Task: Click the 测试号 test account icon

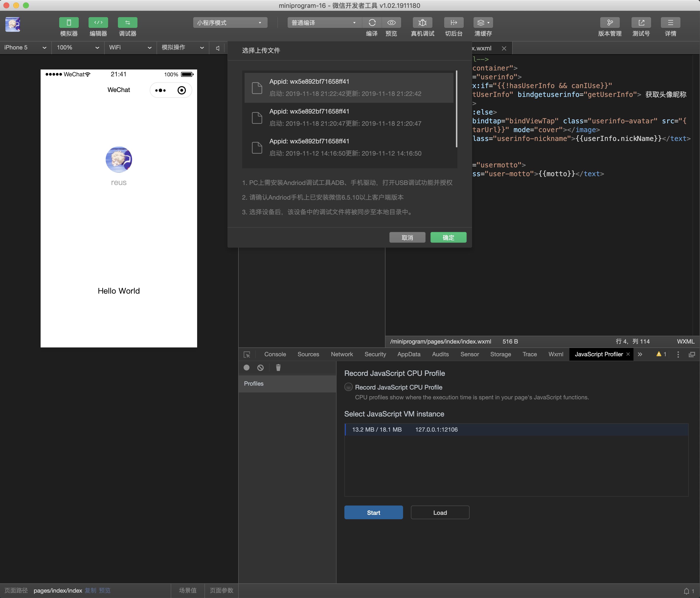Action: tap(641, 23)
